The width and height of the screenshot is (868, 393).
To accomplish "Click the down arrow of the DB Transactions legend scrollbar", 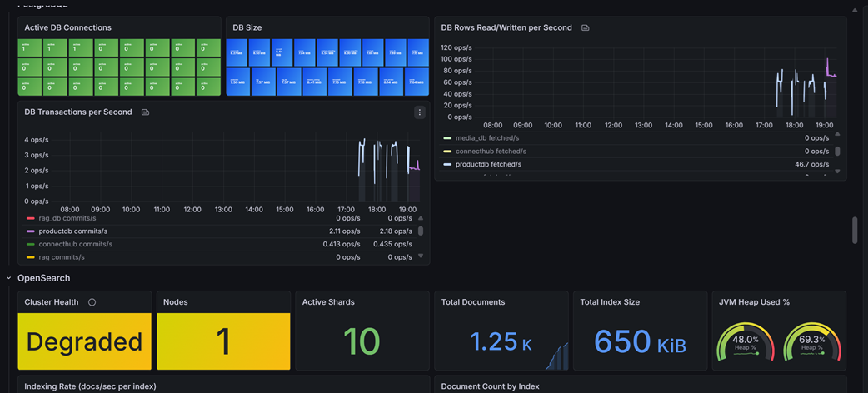I will click(421, 256).
